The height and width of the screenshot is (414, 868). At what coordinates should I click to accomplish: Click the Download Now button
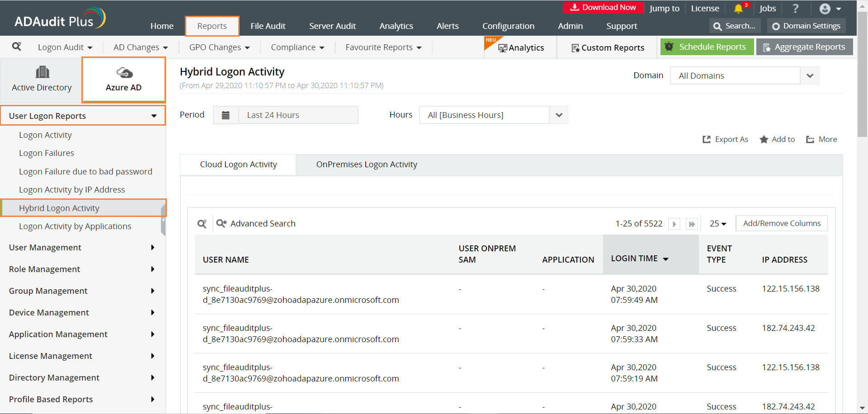[x=603, y=7]
